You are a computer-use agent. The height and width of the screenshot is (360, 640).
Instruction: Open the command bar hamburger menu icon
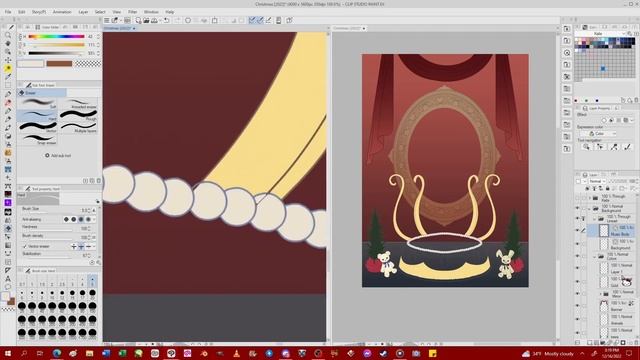coord(107,20)
